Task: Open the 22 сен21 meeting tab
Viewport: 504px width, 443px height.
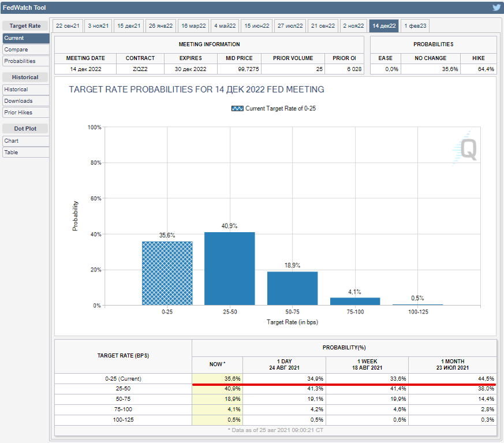Action: tap(68, 26)
